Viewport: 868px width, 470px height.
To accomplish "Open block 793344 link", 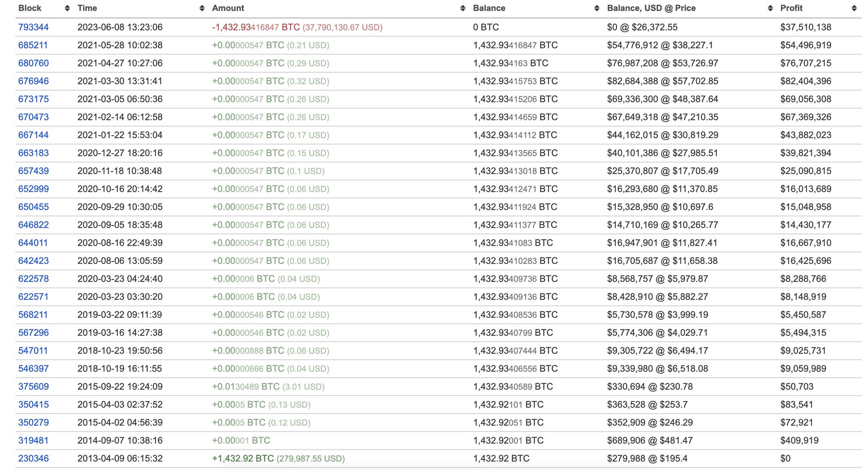I will point(33,28).
